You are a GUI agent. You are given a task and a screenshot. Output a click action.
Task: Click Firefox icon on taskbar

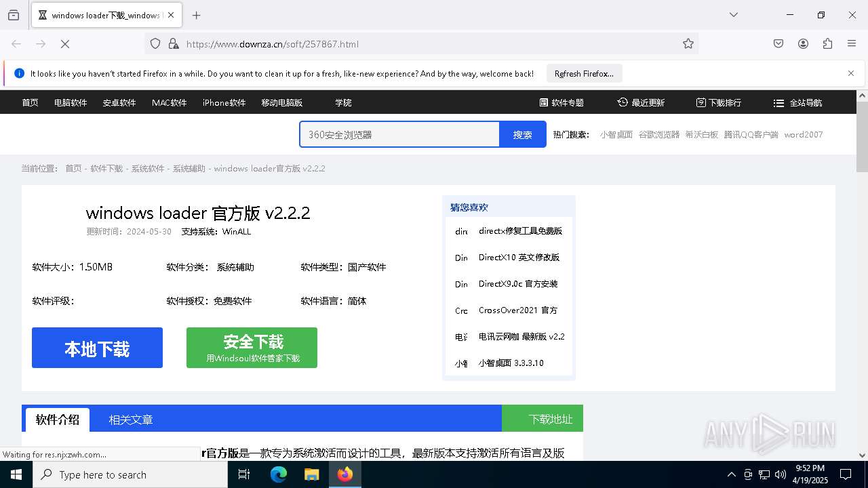(x=345, y=474)
